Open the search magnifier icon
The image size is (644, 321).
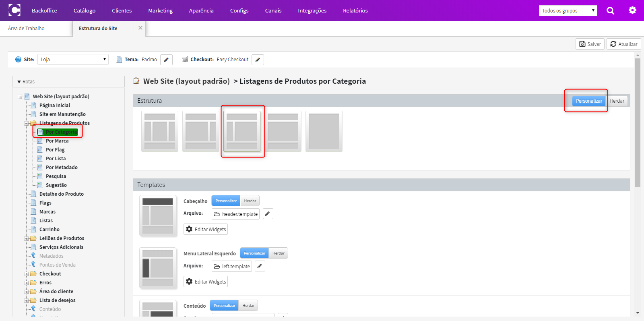[610, 10]
